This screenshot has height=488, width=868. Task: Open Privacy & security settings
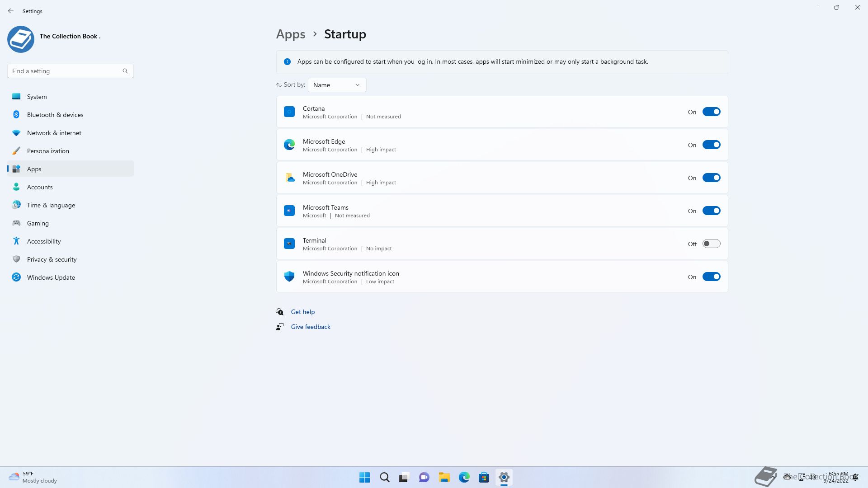(71, 259)
